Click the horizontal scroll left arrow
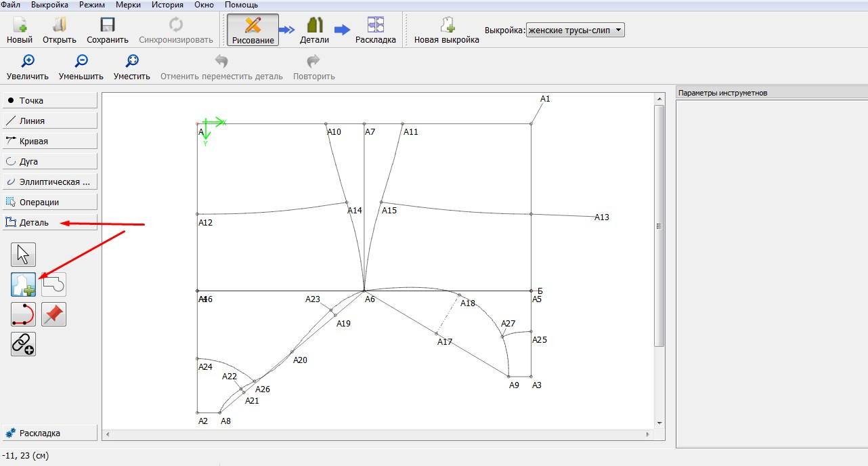 [108, 434]
